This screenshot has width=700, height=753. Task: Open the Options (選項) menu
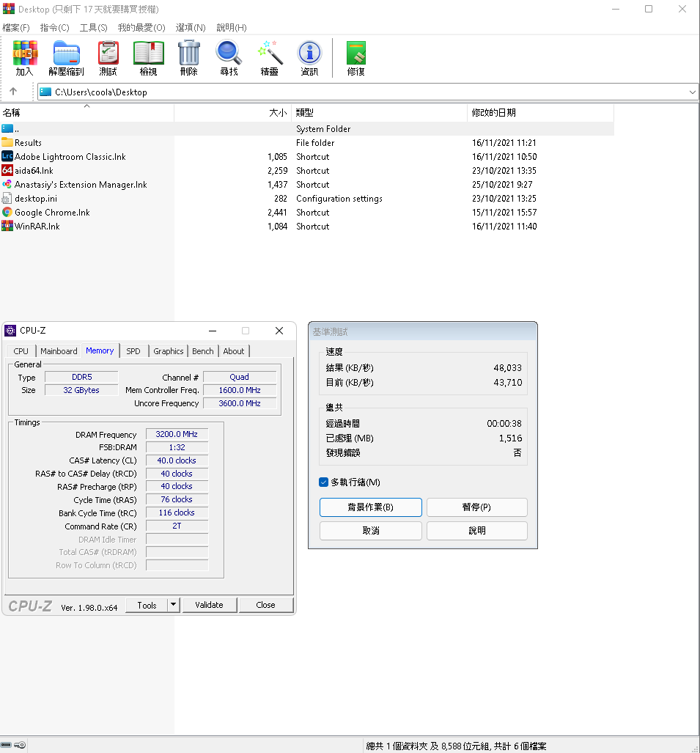pos(191,27)
